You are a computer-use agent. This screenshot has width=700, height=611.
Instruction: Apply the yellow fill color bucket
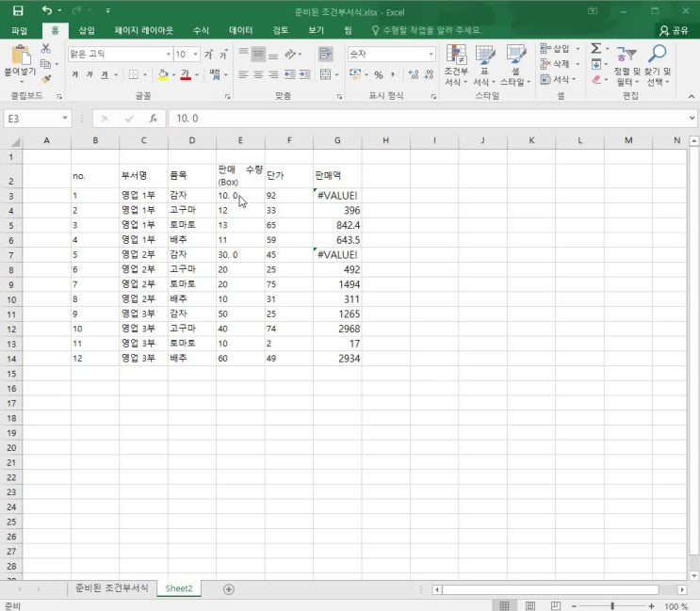(x=163, y=74)
